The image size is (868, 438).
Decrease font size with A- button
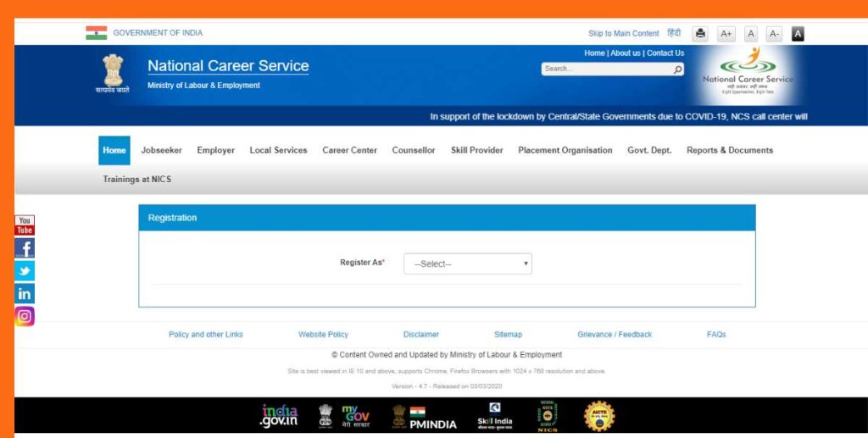coord(774,34)
